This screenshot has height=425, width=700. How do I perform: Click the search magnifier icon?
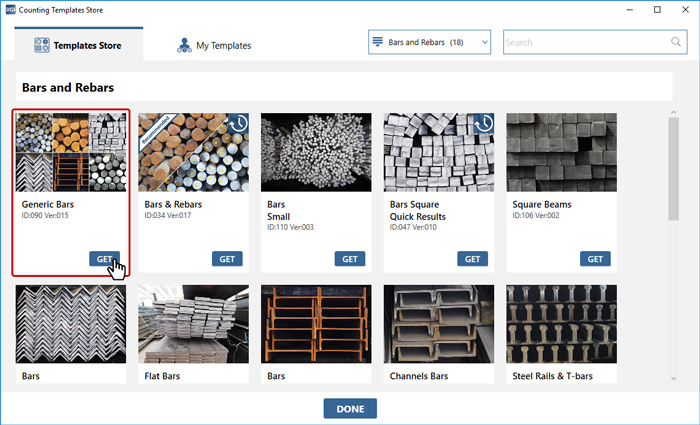pos(676,42)
